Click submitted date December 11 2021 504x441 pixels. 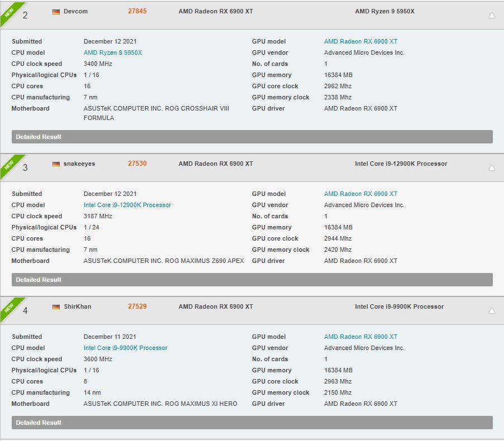pyautogui.click(x=110, y=337)
